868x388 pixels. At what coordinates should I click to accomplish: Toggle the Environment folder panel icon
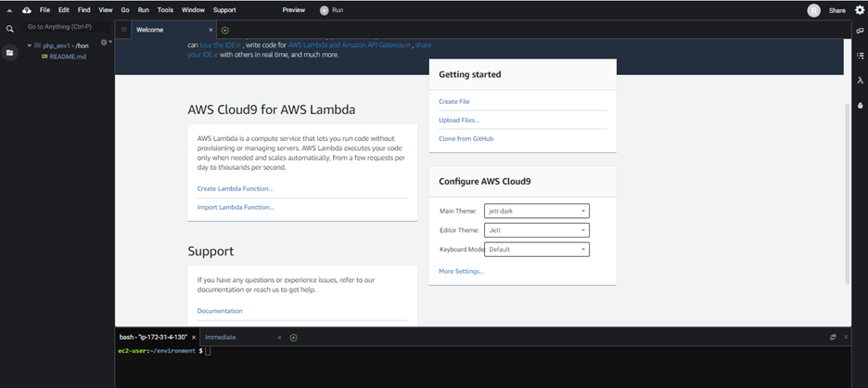(x=9, y=53)
